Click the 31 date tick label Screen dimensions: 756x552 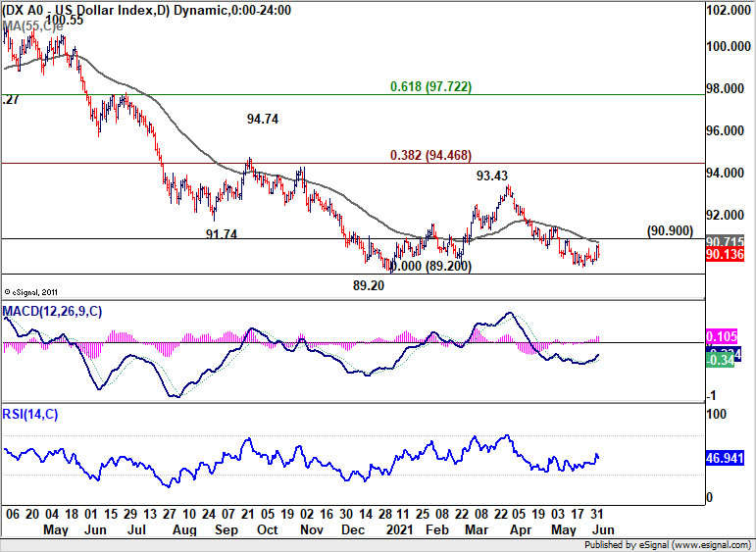pos(596,514)
